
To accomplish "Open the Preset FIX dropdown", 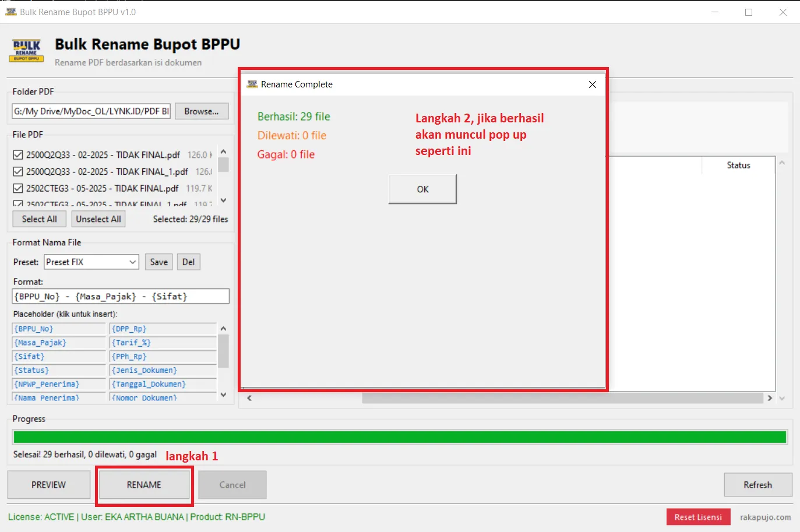I will click(x=132, y=262).
